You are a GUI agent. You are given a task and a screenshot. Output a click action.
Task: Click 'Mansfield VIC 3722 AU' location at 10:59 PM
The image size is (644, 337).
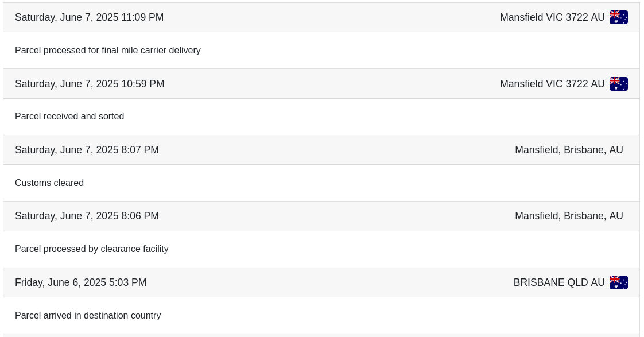[x=552, y=84]
